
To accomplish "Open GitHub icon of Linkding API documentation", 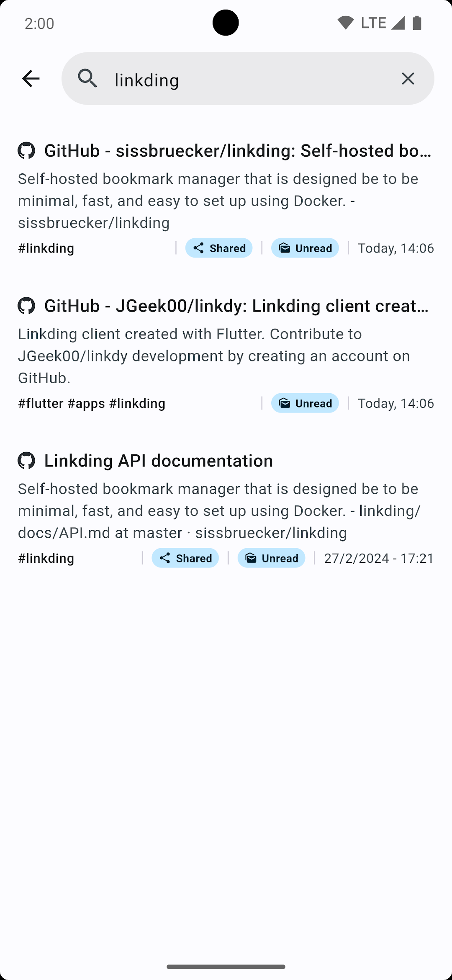I will coord(26,461).
